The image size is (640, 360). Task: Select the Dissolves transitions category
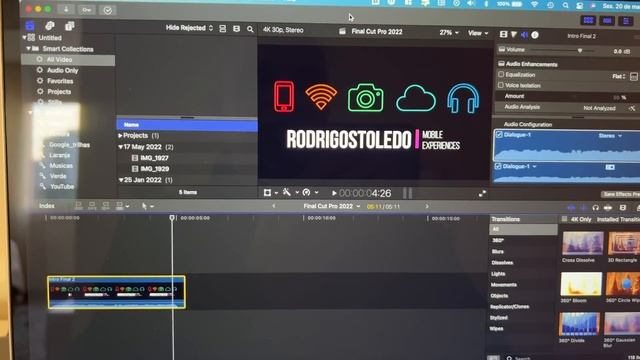tap(502, 262)
